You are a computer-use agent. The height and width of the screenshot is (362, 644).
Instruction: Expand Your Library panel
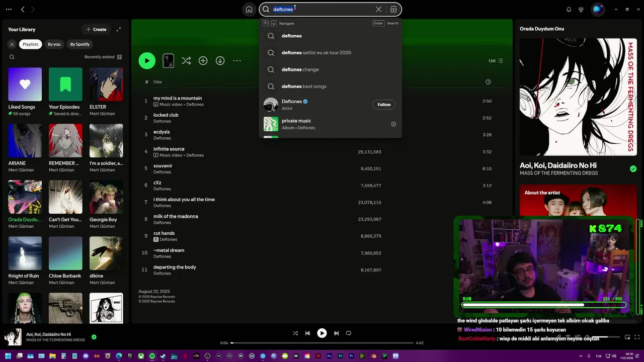pyautogui.click(x=119, y=29)
